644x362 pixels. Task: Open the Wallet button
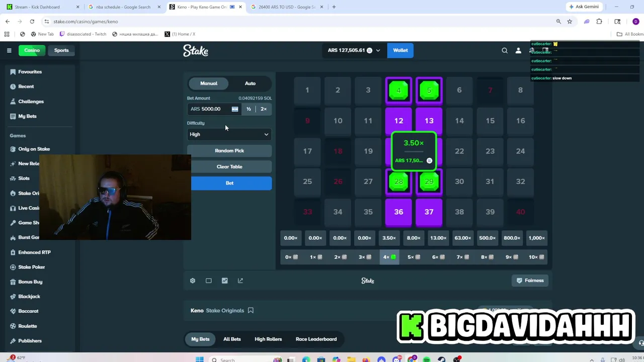click(400, 50)
